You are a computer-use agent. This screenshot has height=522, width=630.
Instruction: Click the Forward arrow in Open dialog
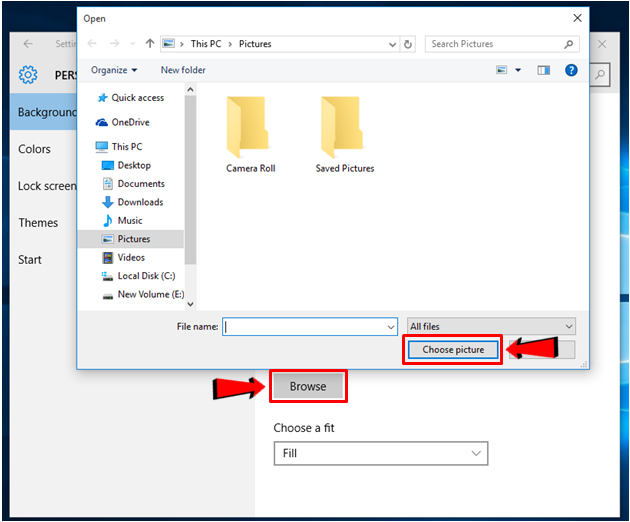[115, 43]
